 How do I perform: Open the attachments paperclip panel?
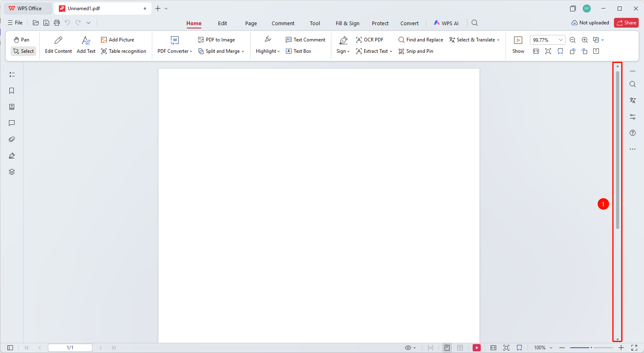point(12,139)
